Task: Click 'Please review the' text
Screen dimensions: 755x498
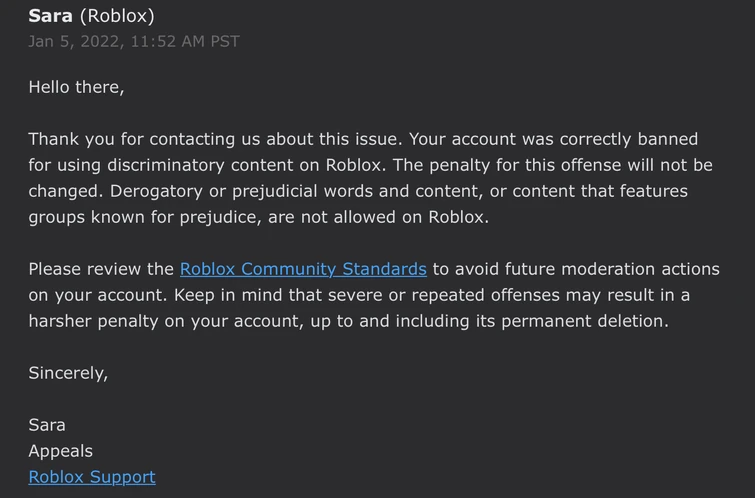Action: [x=101, y=269]
